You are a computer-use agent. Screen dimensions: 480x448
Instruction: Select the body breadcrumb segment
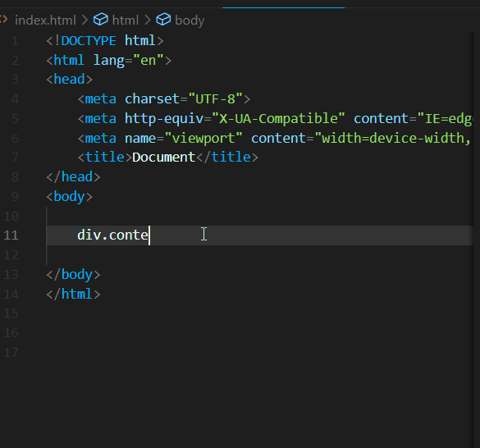[x=190, y=21]
